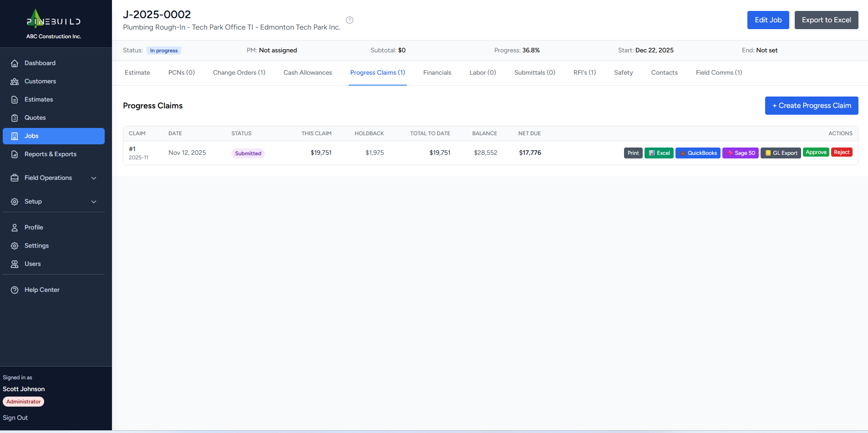Approve the submitted progress claim

[816, 152]
